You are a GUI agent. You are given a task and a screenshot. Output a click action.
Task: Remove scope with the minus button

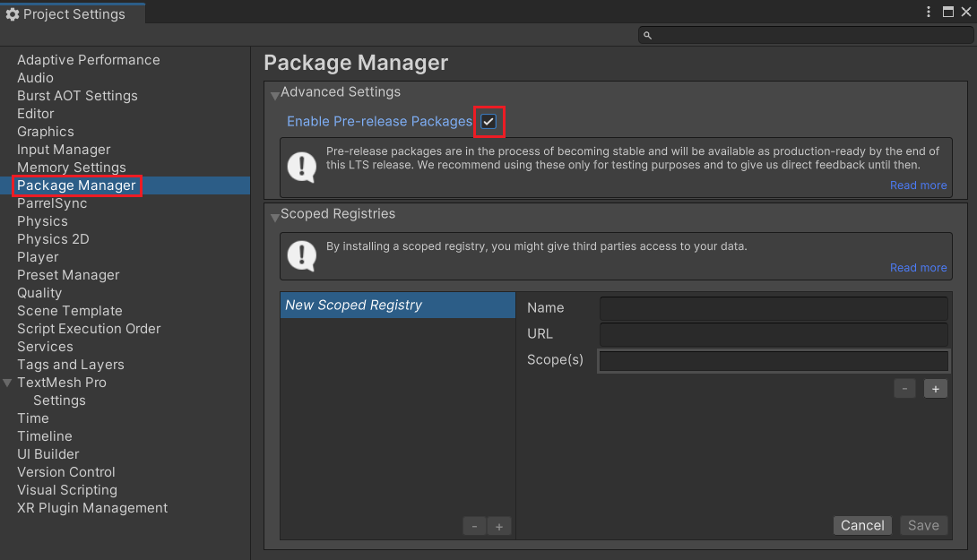(x=904, y=389)
